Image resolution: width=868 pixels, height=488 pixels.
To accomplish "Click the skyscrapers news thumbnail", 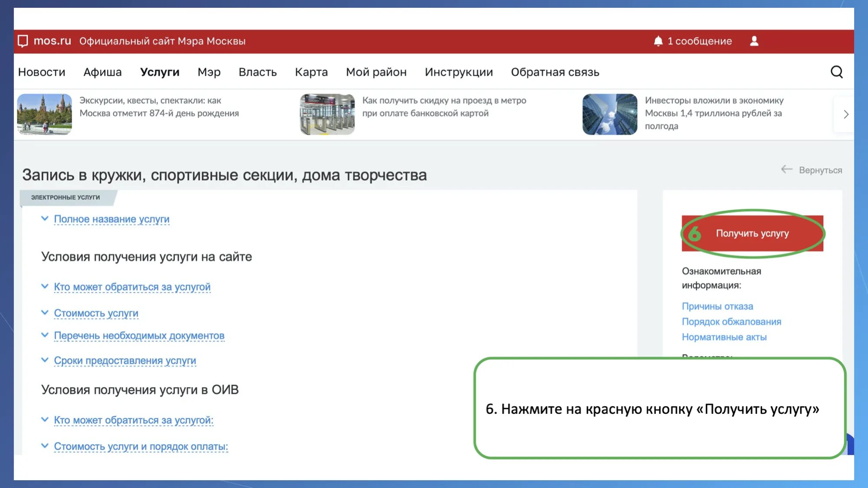I will click(610, 115).
